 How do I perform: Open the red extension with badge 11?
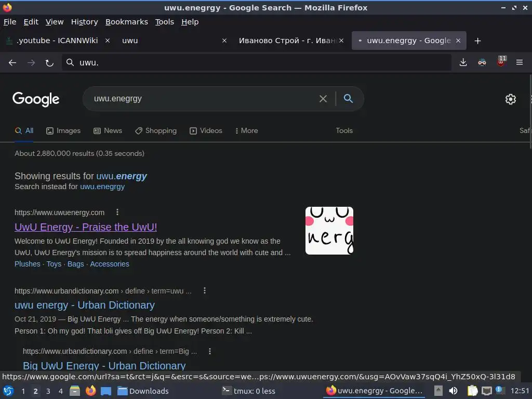pos(501,61)
